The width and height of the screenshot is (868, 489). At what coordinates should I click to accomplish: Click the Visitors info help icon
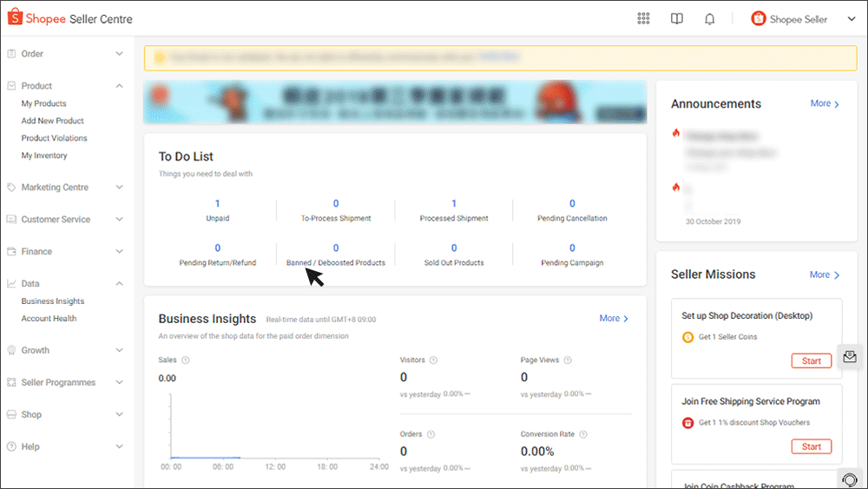click(x=433, y=360)
